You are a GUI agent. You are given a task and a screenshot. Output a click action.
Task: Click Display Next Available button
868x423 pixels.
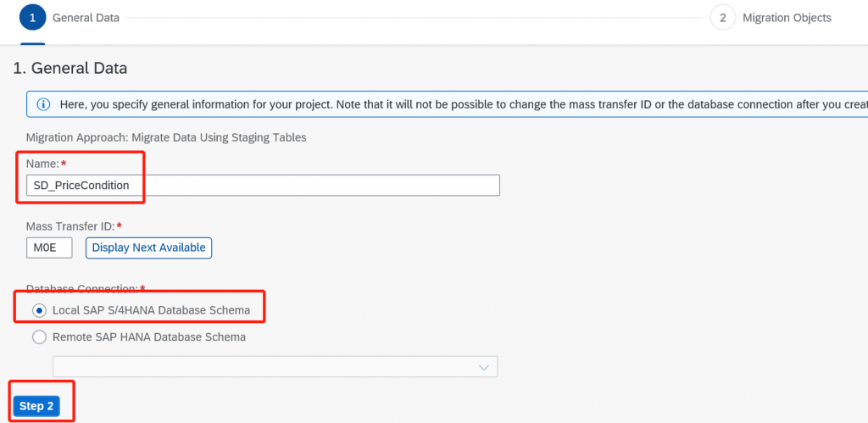click(x=148, y=248)
